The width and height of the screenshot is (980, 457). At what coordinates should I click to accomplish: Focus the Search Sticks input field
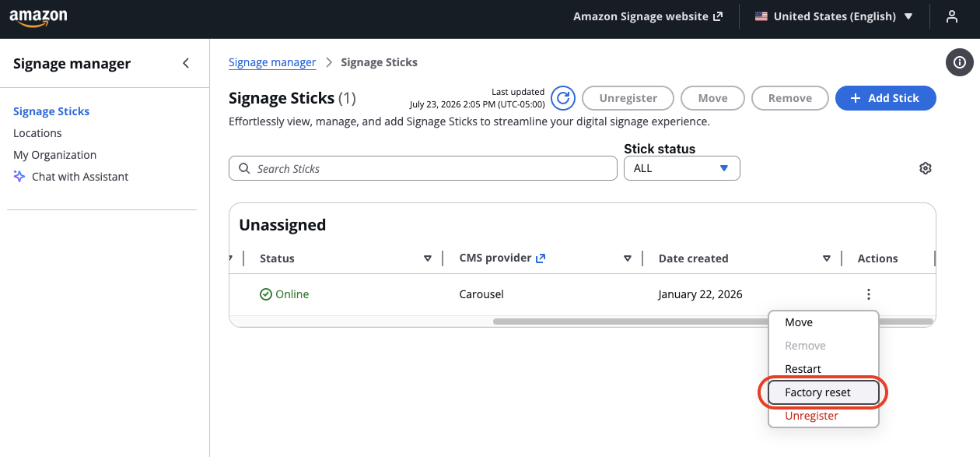coord(423,168)
